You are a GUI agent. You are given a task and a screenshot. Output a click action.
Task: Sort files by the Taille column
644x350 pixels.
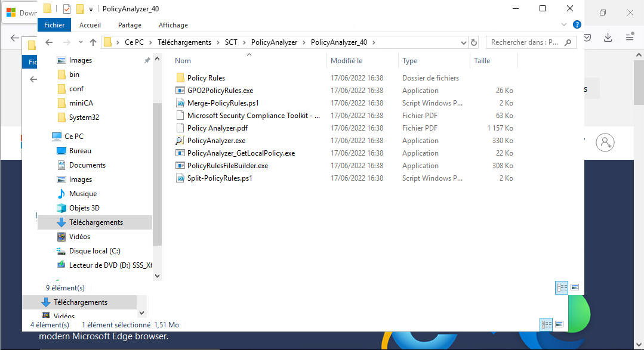coord(482,61)
